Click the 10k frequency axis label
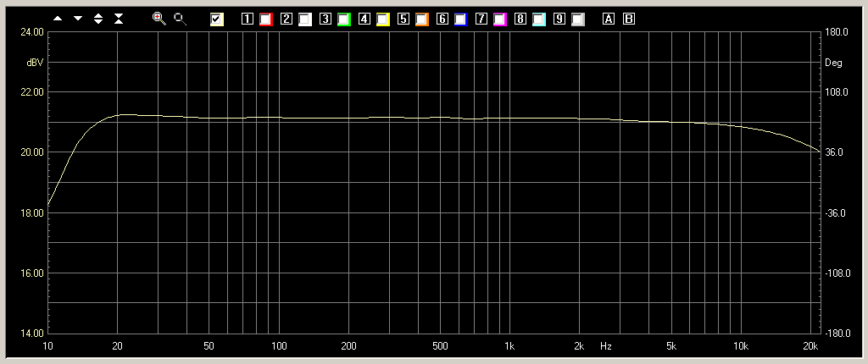This screenshot has height=364, width=868. [740, 347]
